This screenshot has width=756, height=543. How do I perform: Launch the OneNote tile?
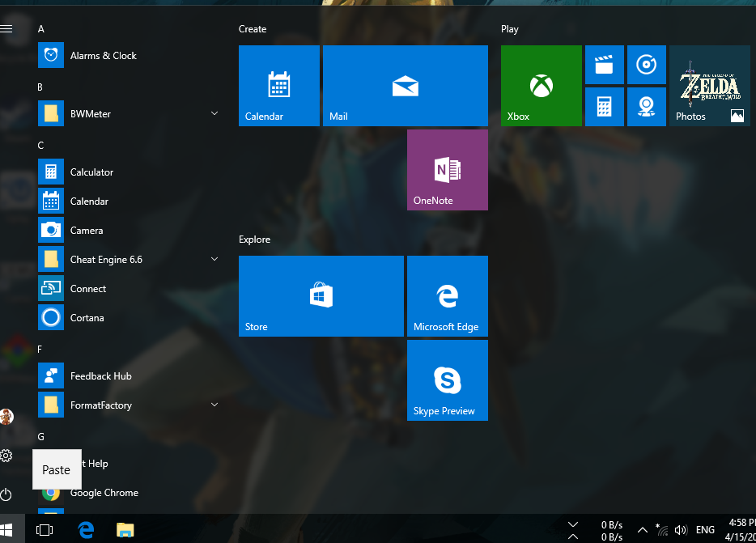tap(448, 170)
